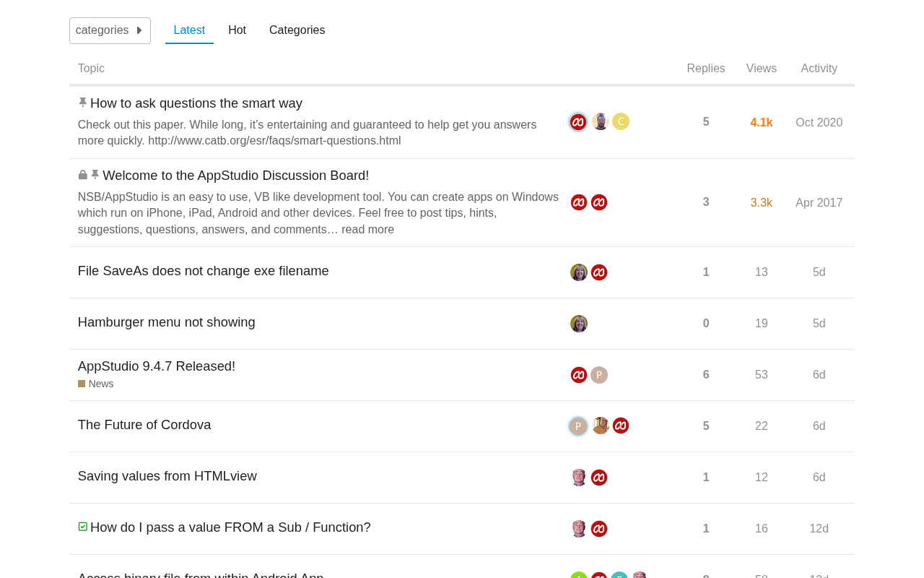This screenshot has width=924, height=578.
Task: Click the P avatar on AppStudio 9.4.7 topic
Action: (x=599, y=375)
